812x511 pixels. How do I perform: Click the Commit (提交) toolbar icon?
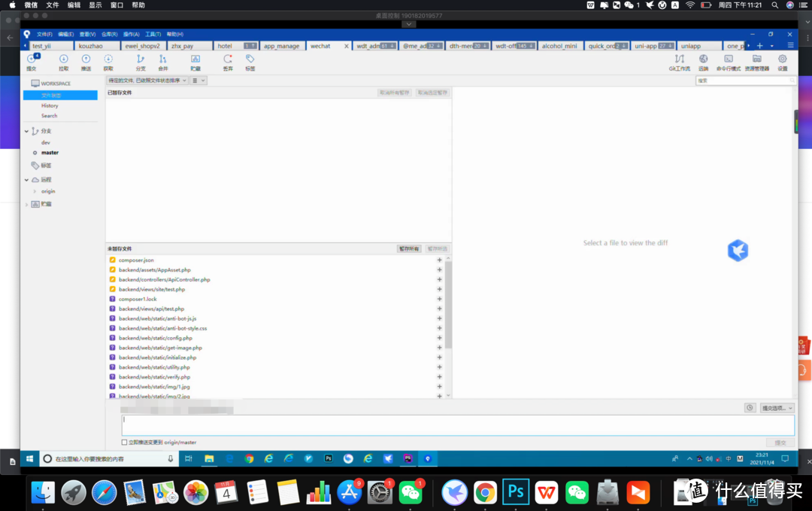click(x=32, y=62)
